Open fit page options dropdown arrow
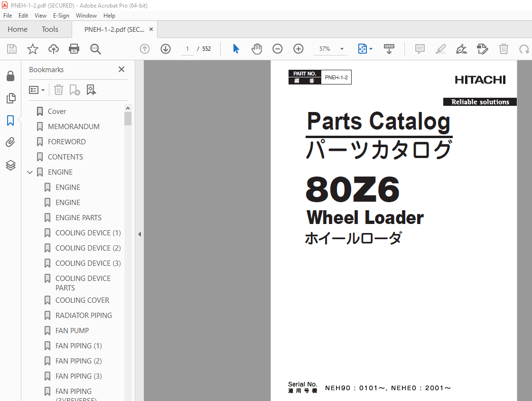The width and height of the screenshot is (532, 401). 371,49
